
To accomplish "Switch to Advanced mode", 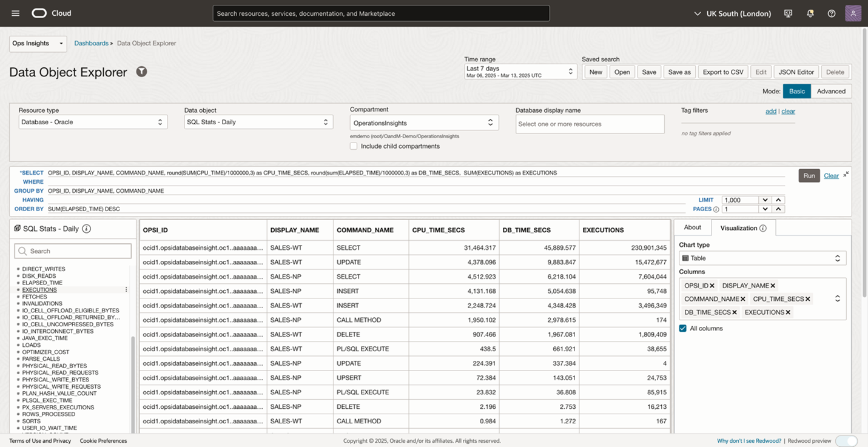I will point(830,91).
